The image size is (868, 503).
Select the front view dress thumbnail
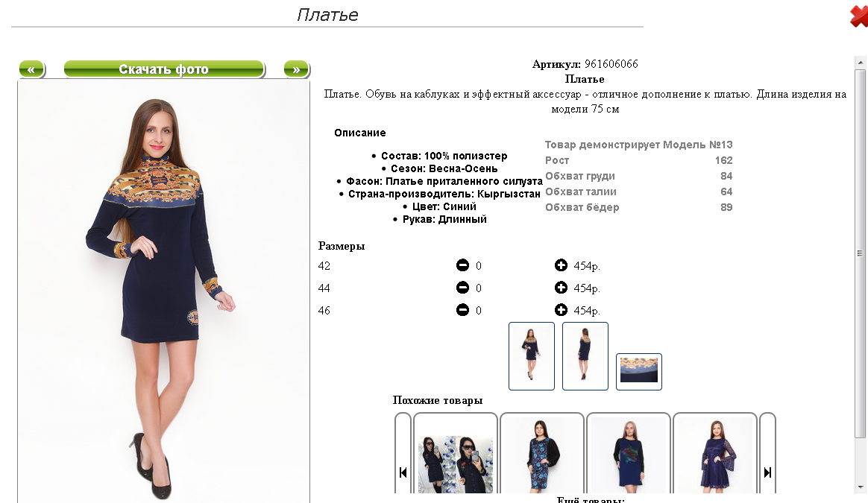pyautogui.click(x=532, y=355)
